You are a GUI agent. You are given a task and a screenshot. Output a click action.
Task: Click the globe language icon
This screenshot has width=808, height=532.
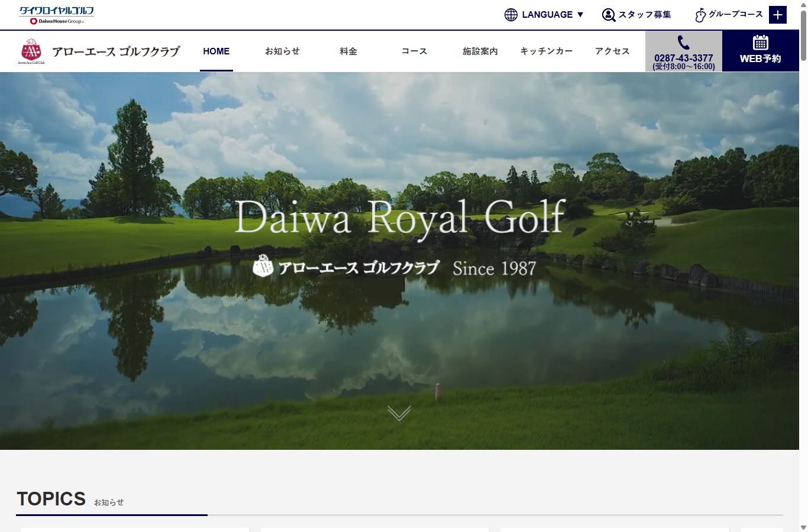pos(511,15)
